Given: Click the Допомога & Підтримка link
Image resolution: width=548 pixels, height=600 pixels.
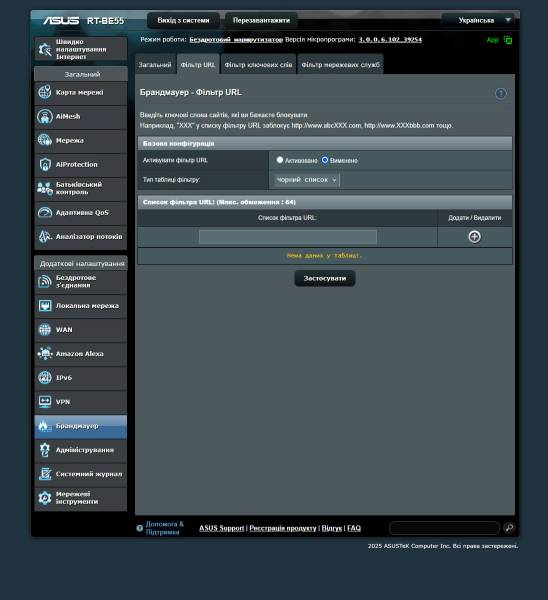Looking at the screenshot, I should 165,528.
